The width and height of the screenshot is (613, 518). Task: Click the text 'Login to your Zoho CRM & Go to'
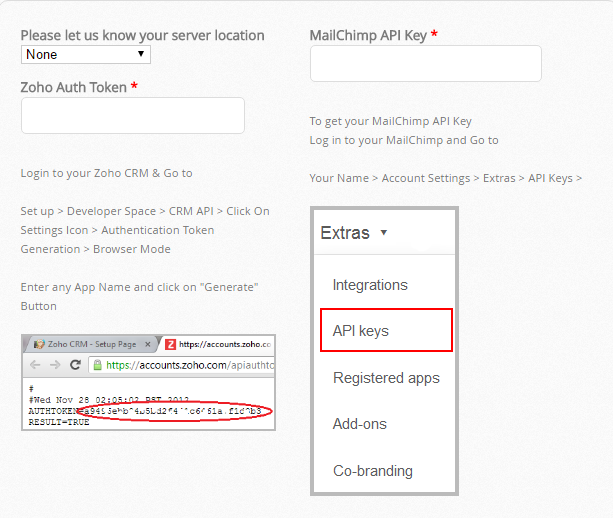[106, 173]
